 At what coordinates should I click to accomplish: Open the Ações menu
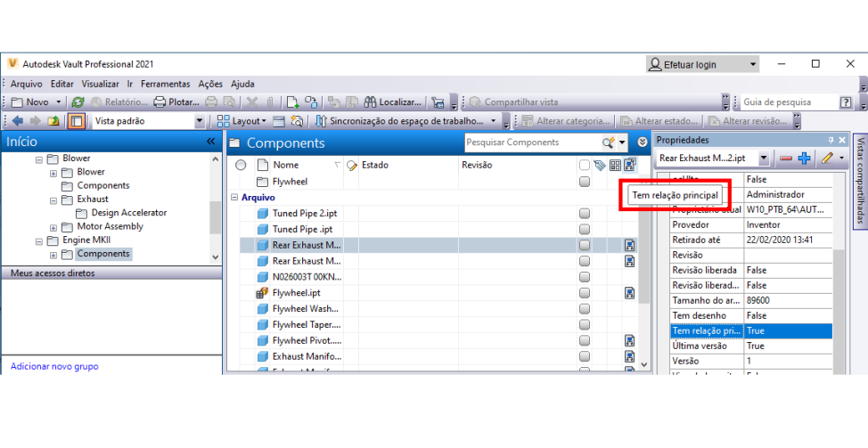point(210,84)
